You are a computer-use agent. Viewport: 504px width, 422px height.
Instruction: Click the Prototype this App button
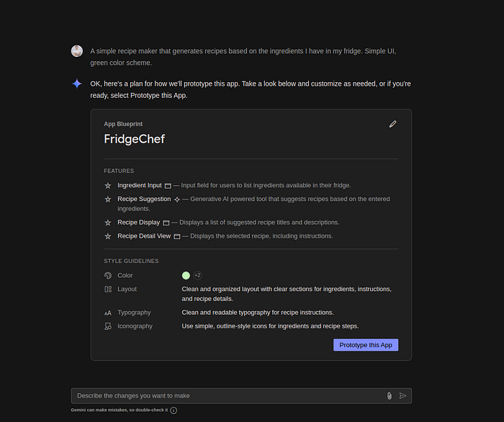(x=366, y=345)
